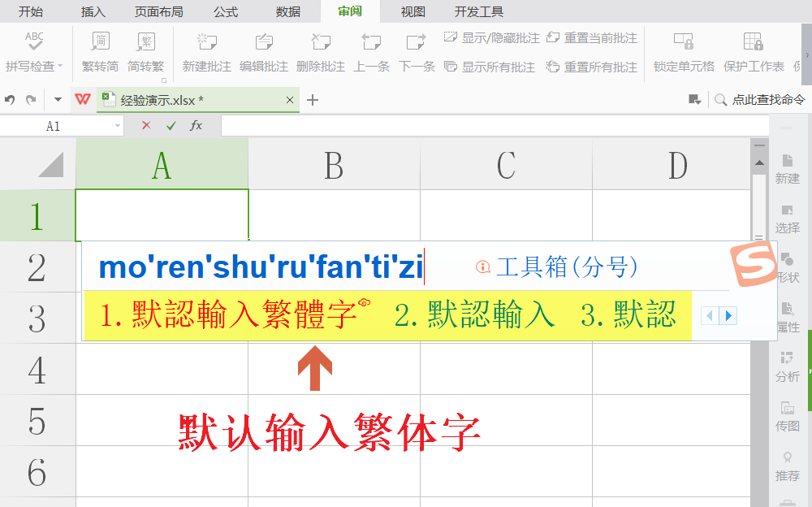This screenshot has height=507, width=812.
Task: Cancel cell entry with red X
Action: point(146,125)
